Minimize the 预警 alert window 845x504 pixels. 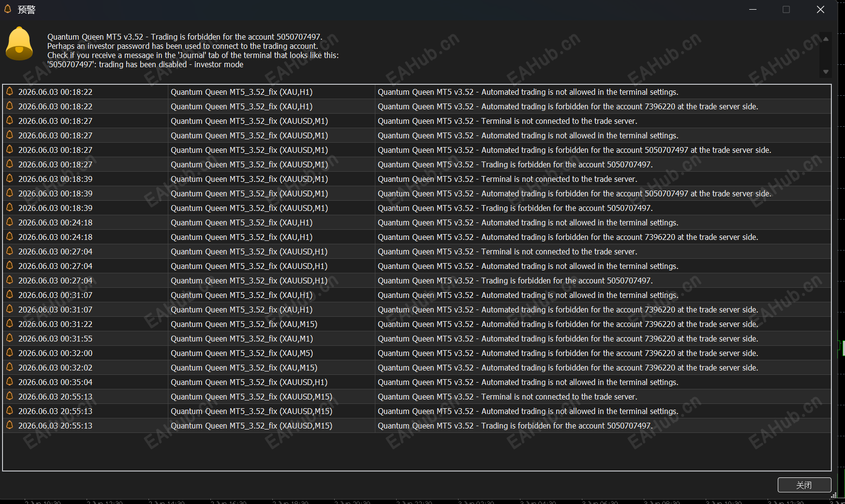753,9
